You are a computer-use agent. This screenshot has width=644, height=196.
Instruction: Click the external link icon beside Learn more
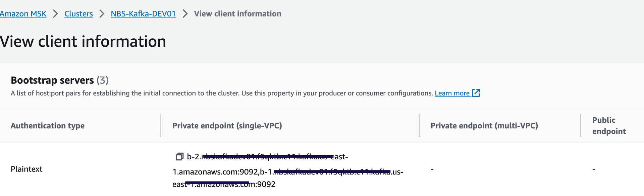tap(476, 93)
